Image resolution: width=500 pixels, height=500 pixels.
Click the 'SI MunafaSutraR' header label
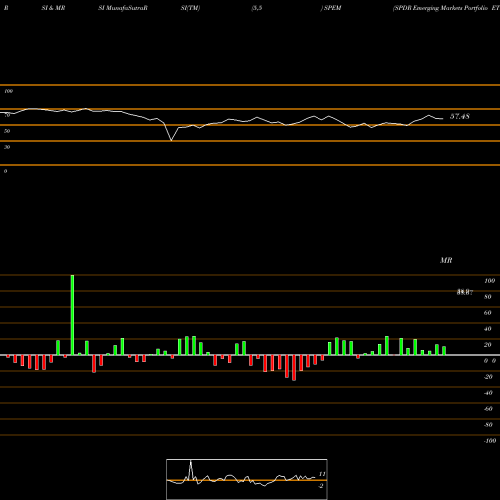pos(123,8)
